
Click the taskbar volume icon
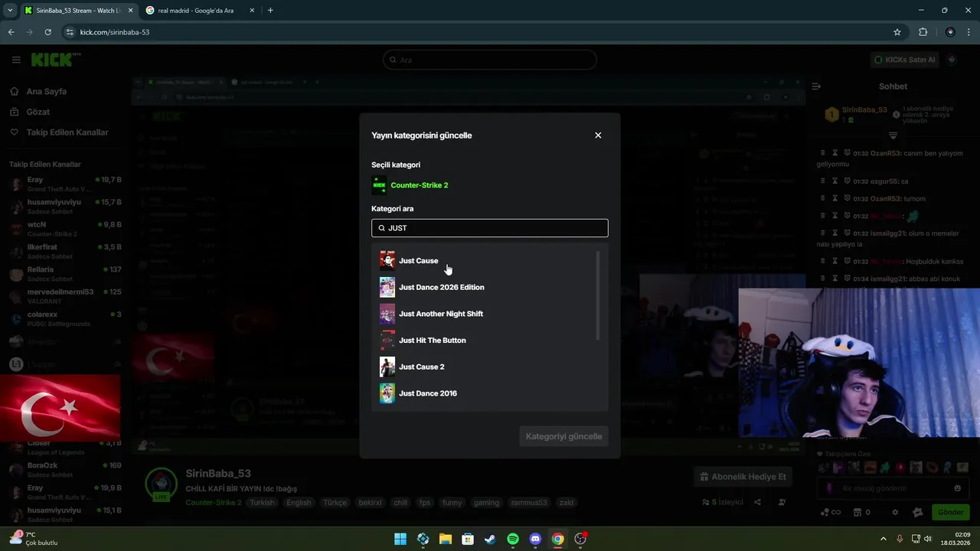pos(927,539)
